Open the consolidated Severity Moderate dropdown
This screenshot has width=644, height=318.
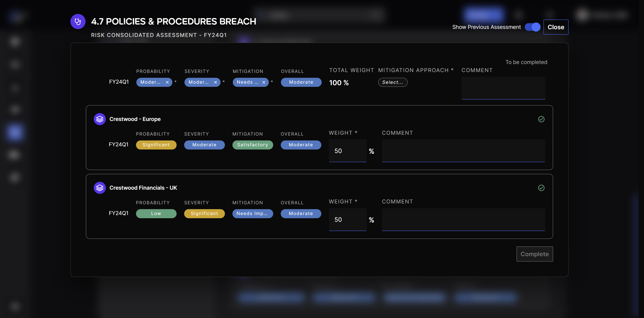coord(199,82)
